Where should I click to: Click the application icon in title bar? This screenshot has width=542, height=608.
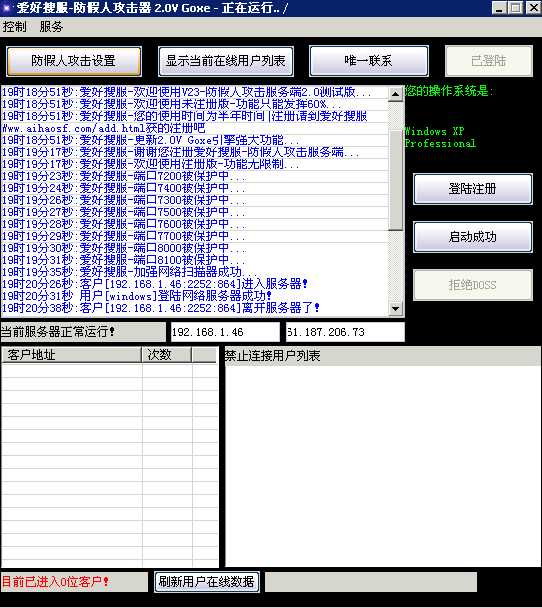tap(7, 8)
